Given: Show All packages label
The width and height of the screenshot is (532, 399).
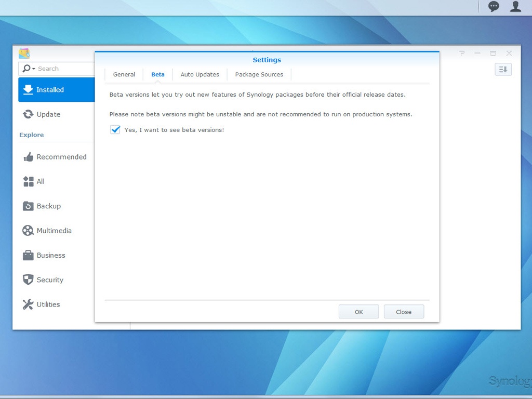Looking at the screenshot, I should 41,181.
